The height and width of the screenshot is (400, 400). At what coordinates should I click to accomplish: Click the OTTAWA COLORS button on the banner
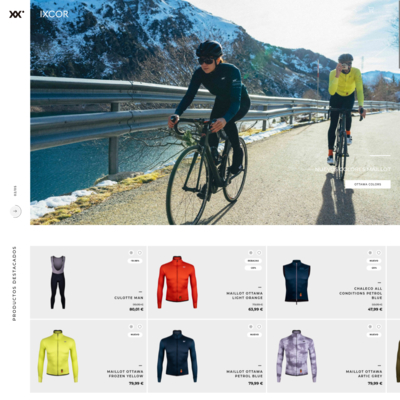(368, 184)
